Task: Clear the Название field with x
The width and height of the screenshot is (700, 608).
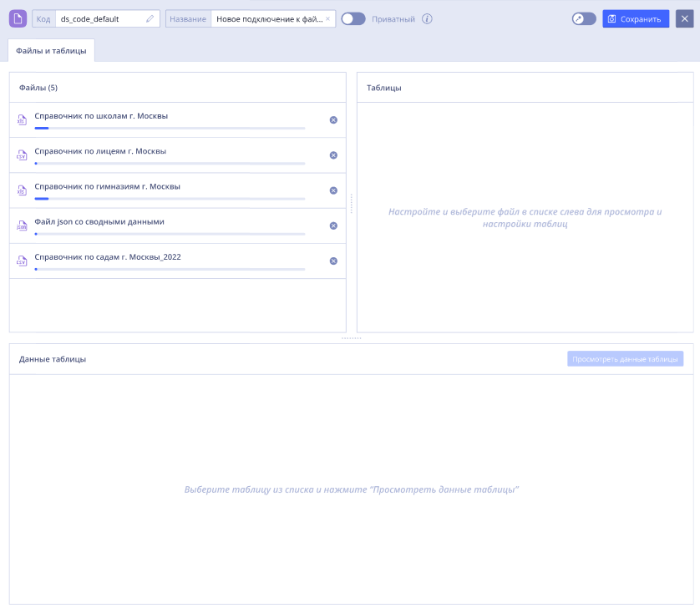Action: point(327,18)
